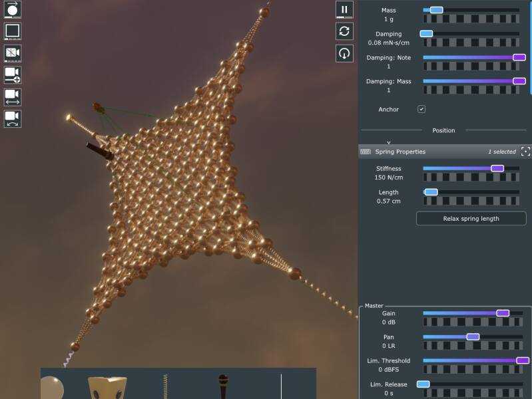Image resolution: width=532 pixels, height=399 pixels.
Task: Click the mass ball tool in bottom tray
Action: point(53,387)
